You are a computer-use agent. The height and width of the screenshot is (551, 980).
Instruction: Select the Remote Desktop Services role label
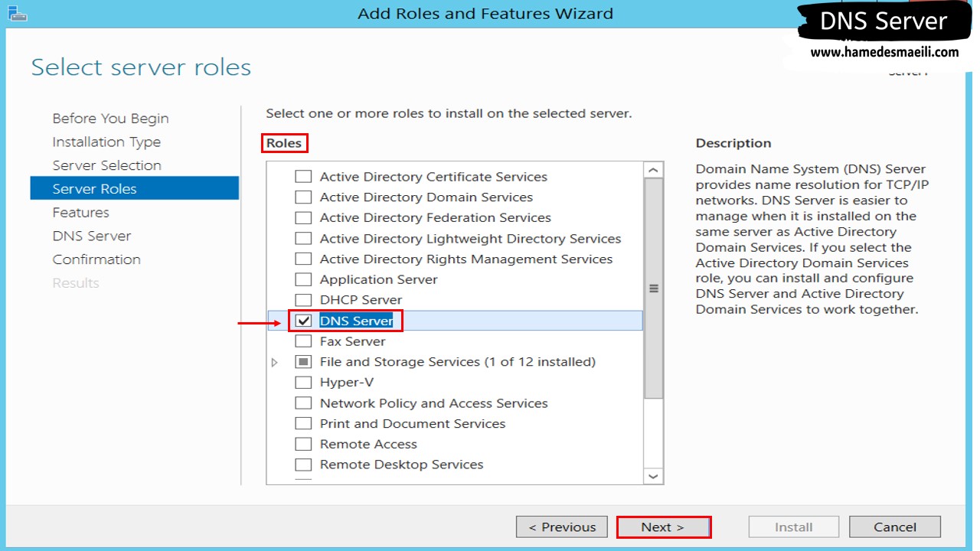pyautogui.click(x=401, y=465)
